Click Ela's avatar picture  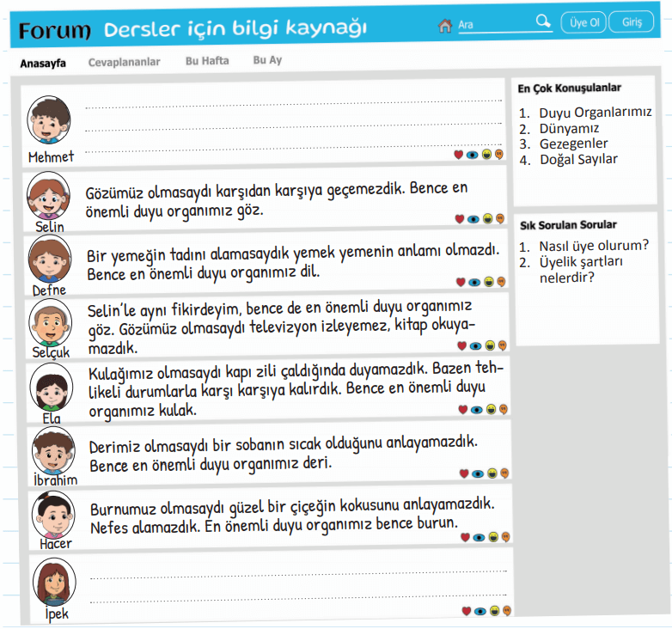click(52, 387)
